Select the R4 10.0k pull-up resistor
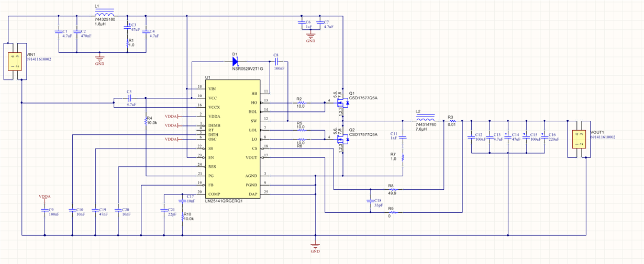Screen dimensions: 644x264 pos(146,121)
